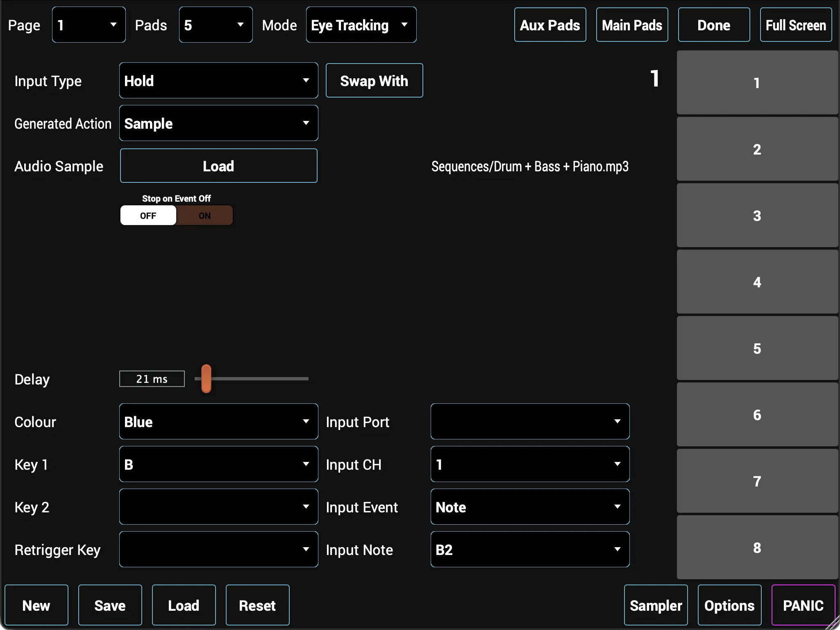
Task: Select pad 3 in the pad list
Action: 757,216
